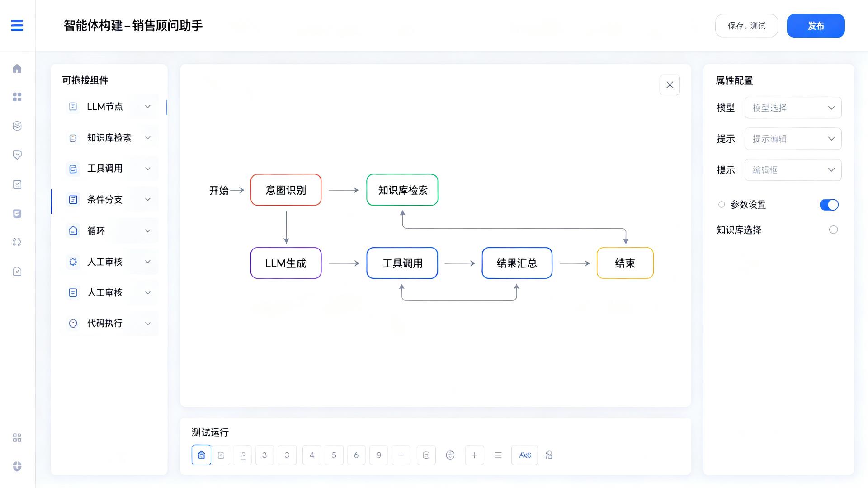This screenshot has height=488, width=868.
Task: Expand the 条件分支 chevron
Action: coord(147,199)
